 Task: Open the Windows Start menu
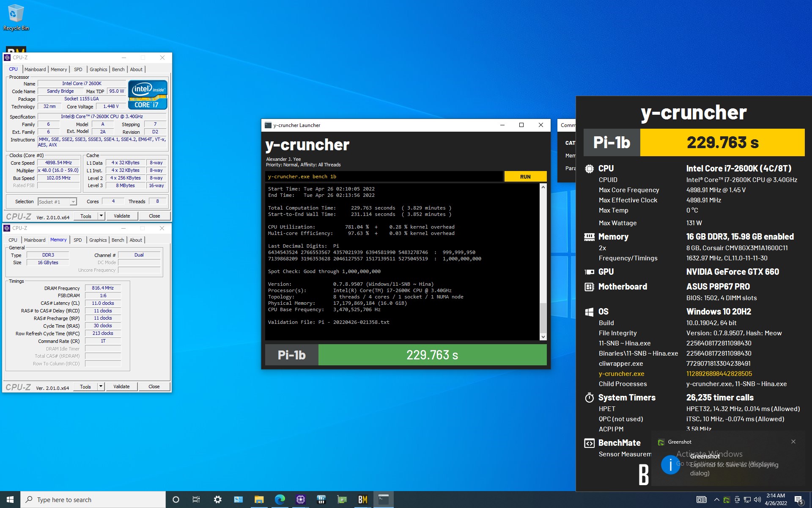point(10,500)
